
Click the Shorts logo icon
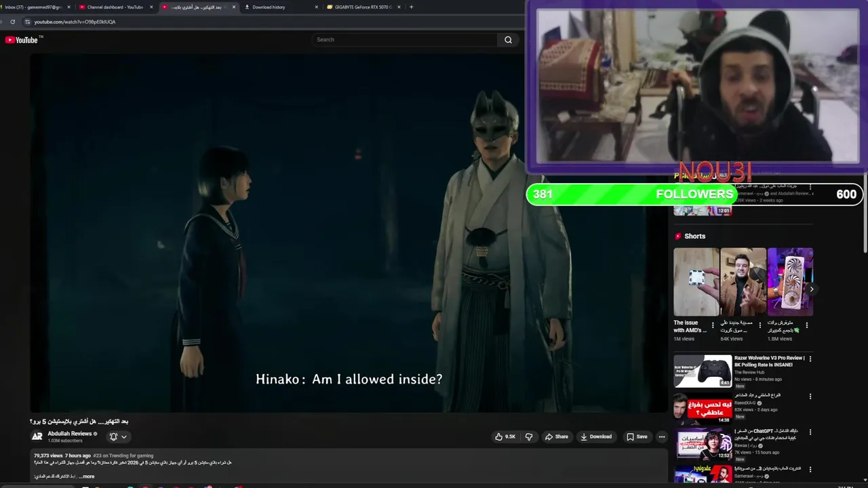pyautogui.click(x=677, y=236)
